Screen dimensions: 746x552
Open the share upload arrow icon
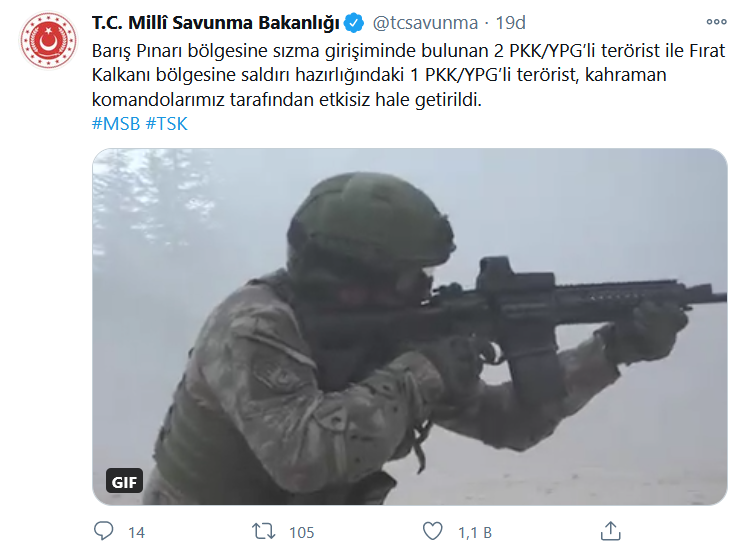click(x=610, y=531)
